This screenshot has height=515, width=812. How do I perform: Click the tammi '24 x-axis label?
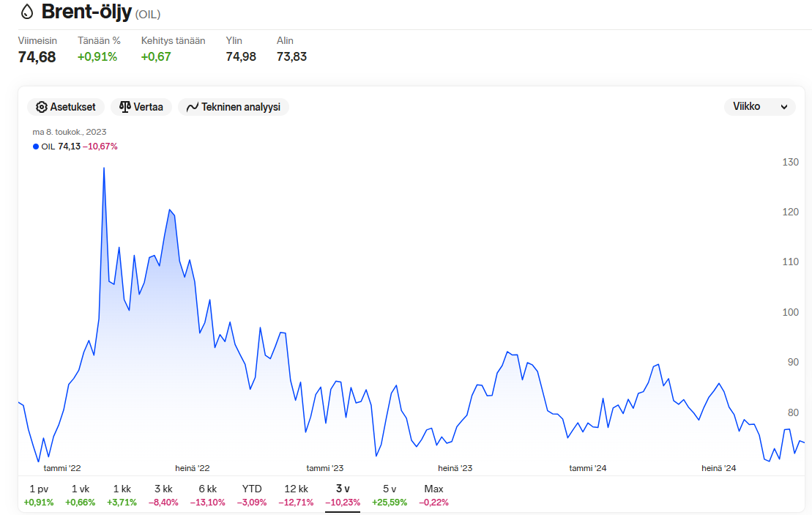click(588, 468)
